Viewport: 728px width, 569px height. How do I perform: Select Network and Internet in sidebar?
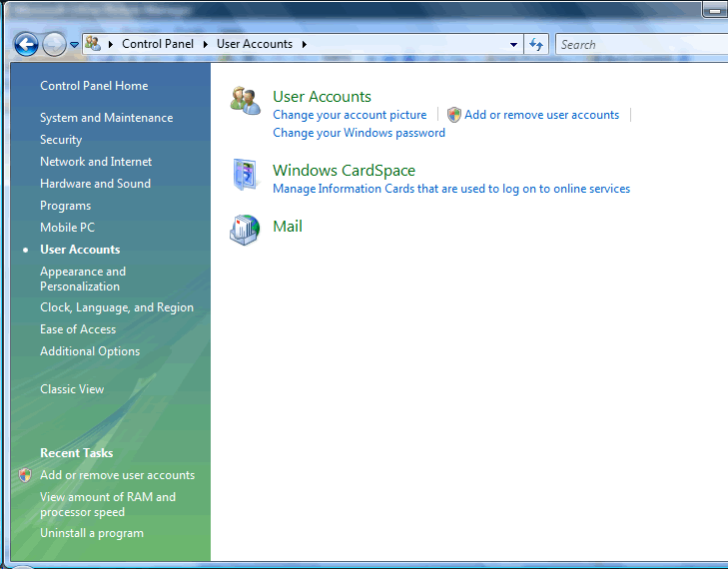96,162
